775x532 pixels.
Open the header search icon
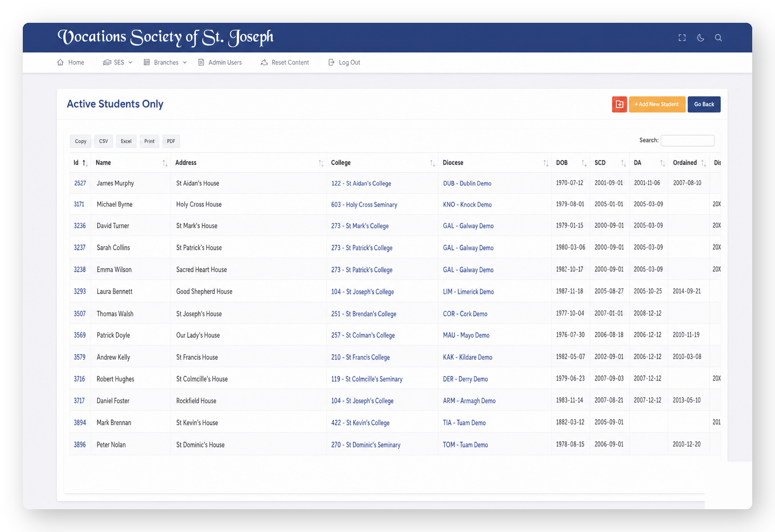[x=718, y=38]
